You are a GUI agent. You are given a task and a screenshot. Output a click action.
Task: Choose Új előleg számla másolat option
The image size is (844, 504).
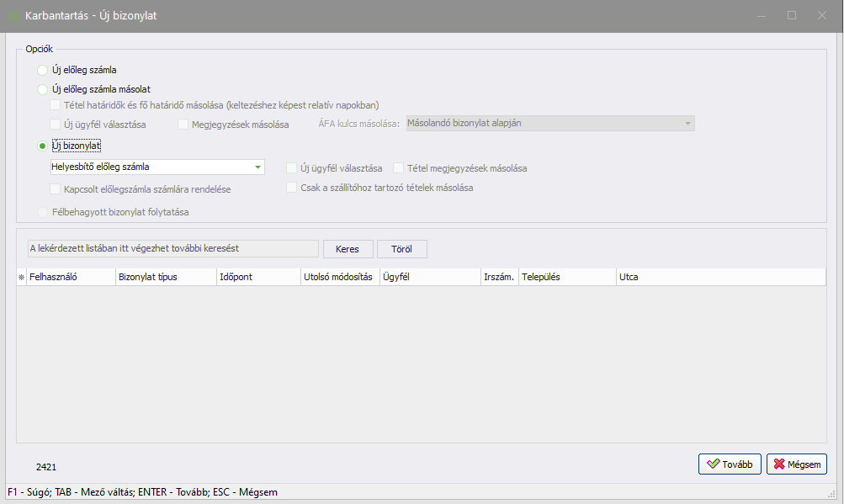(x=43, y=88)
